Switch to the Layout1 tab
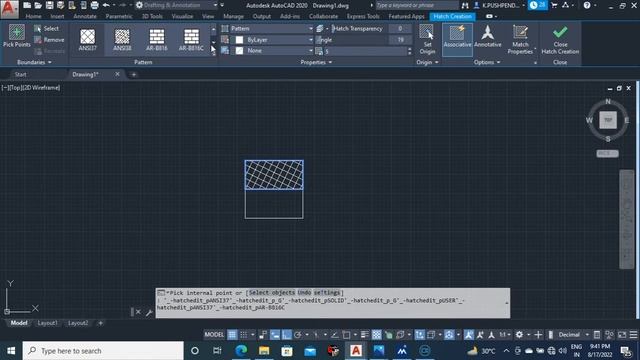The height and width of the screenshot is (360, 640). pos(47,323)
